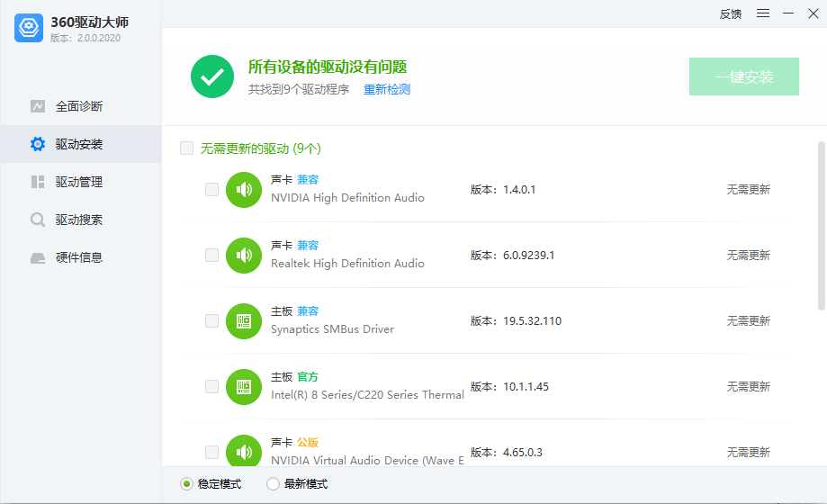Image resolution: width=827 pixels, height=504 pixels.
Task: Click 无需更新 for NVIDIA High Definition Audio
Action: pos(749,190)
